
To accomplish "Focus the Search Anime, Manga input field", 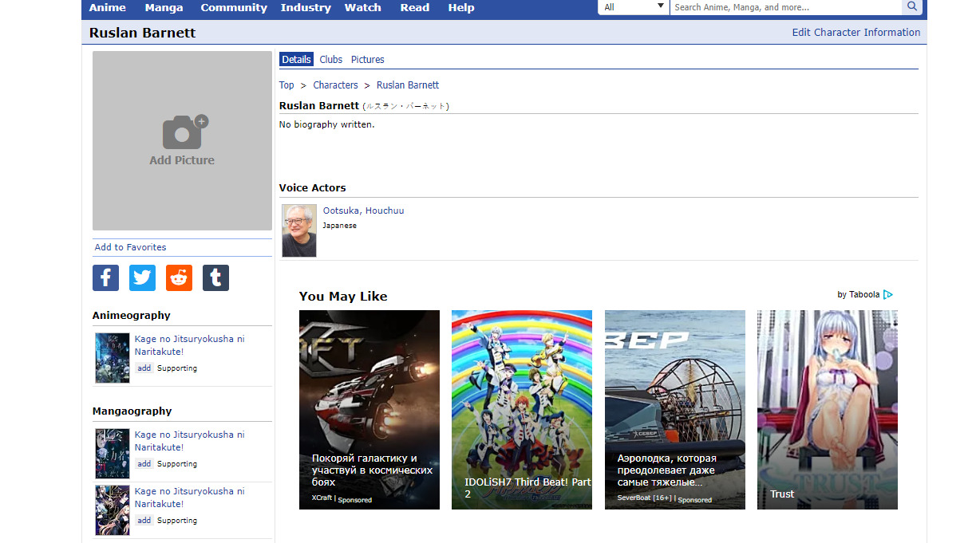I will tap(785, 7).
